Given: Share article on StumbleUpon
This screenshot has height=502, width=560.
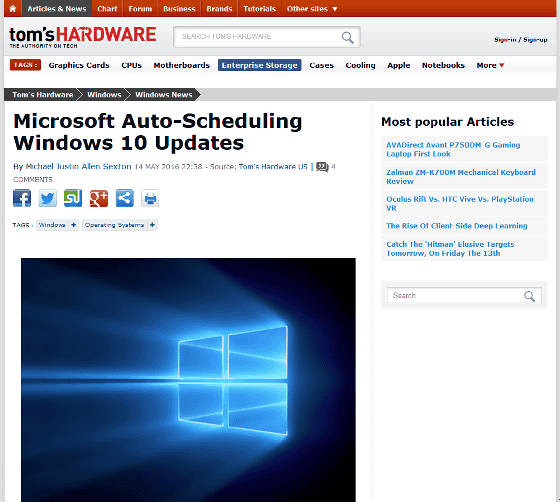Looking at the screenshot, I should 73,198.
